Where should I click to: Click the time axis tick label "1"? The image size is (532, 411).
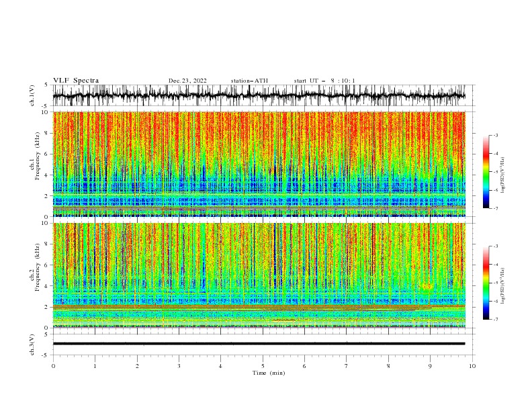point(95,366)
